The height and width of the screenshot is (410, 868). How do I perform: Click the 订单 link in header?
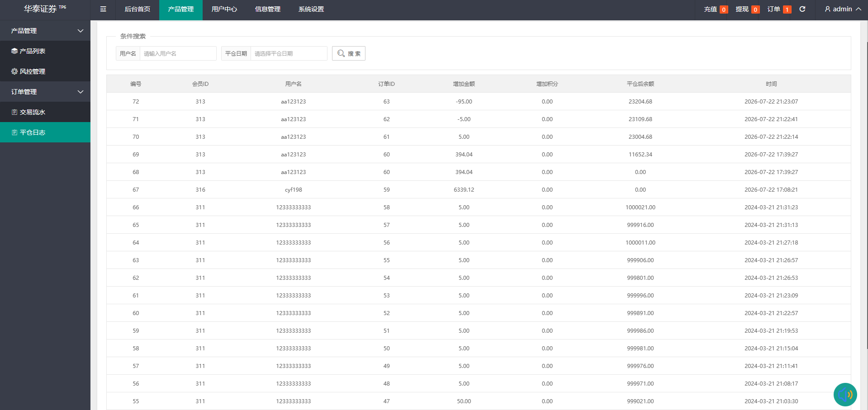tap(773, 9)
